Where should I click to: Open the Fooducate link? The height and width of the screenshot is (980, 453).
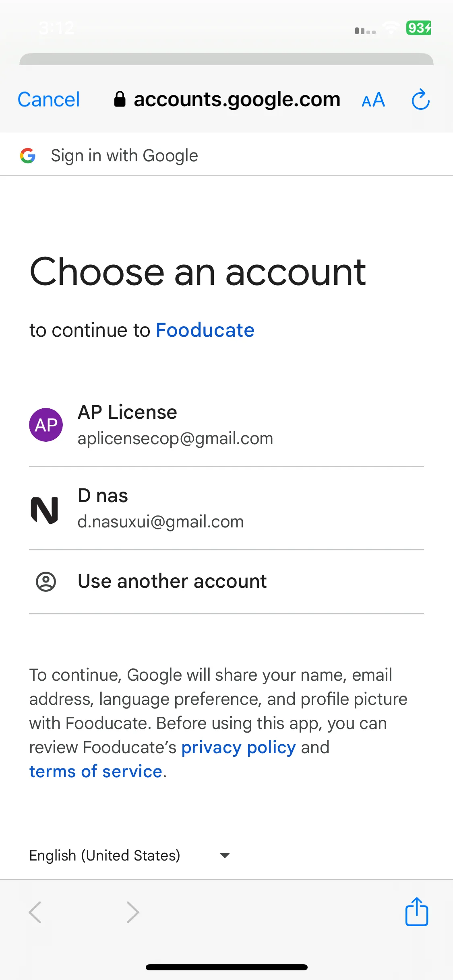(x=205, y=330)
